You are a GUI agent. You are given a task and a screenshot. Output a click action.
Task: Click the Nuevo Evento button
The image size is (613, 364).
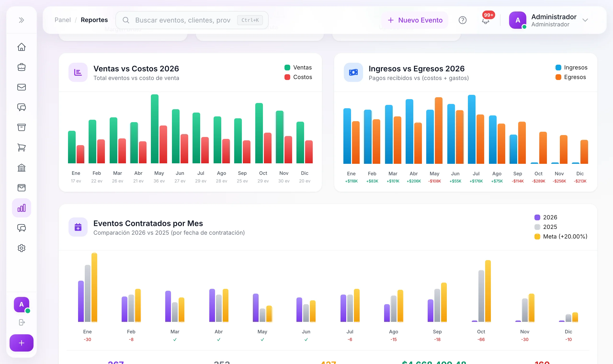click(x=415, y=20)
